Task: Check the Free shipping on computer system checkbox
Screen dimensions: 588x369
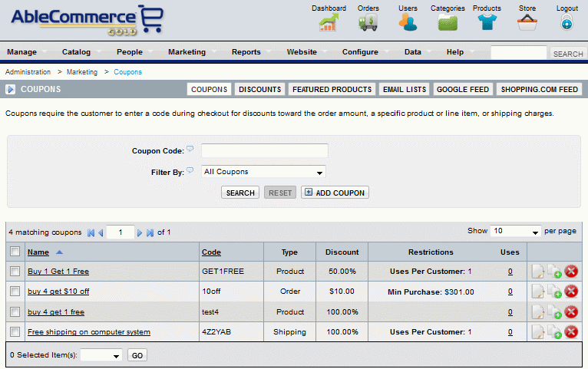Action: 15,331
